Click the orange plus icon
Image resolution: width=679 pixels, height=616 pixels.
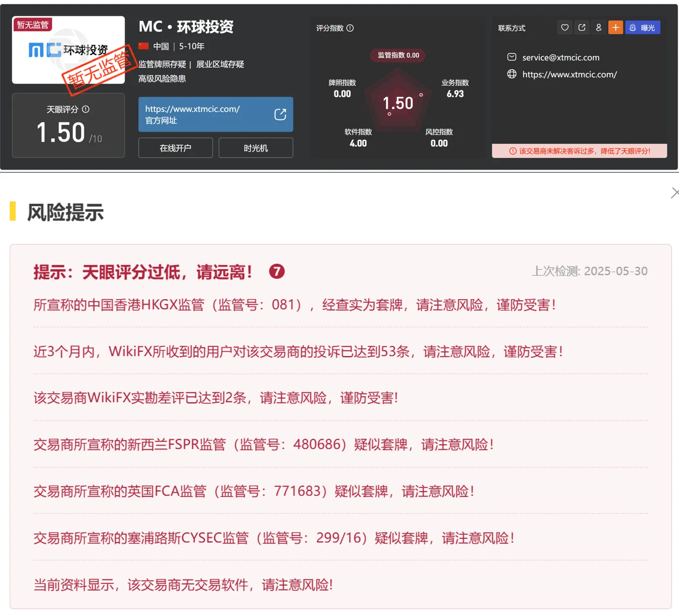click(616, 28)
